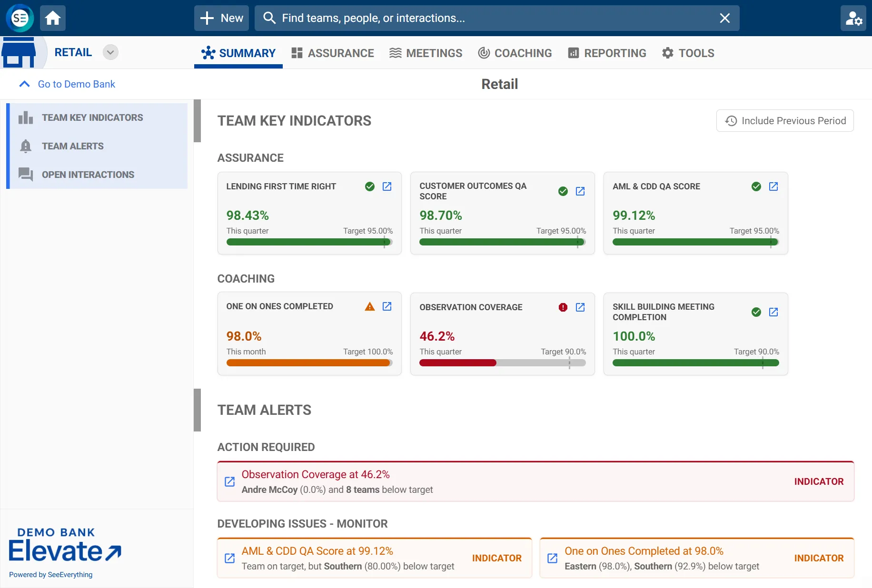Screen dimensions: 872x588
Task: Click the up chevron beside Go to Demo Bank
Action: pyautogui.click(x=24, y=84)
